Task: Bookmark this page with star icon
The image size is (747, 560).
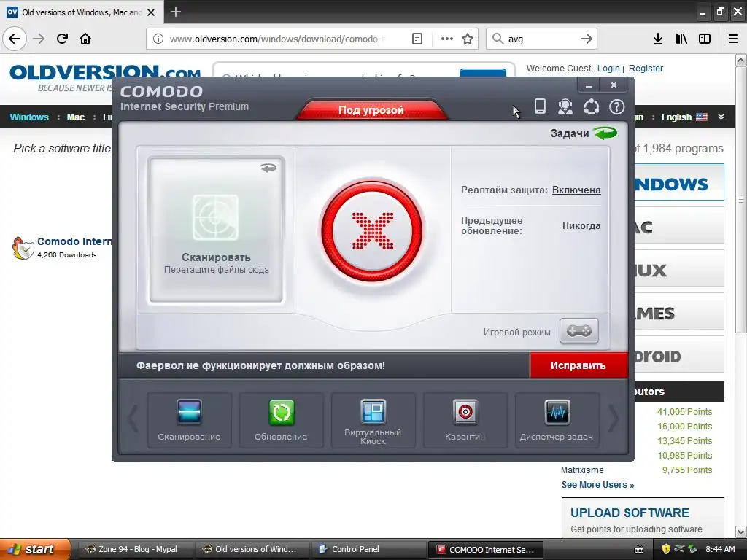Action: point(468,39)
